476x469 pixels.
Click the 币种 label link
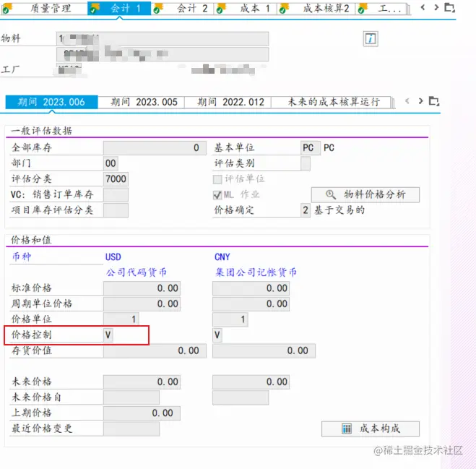coord(21,257)
